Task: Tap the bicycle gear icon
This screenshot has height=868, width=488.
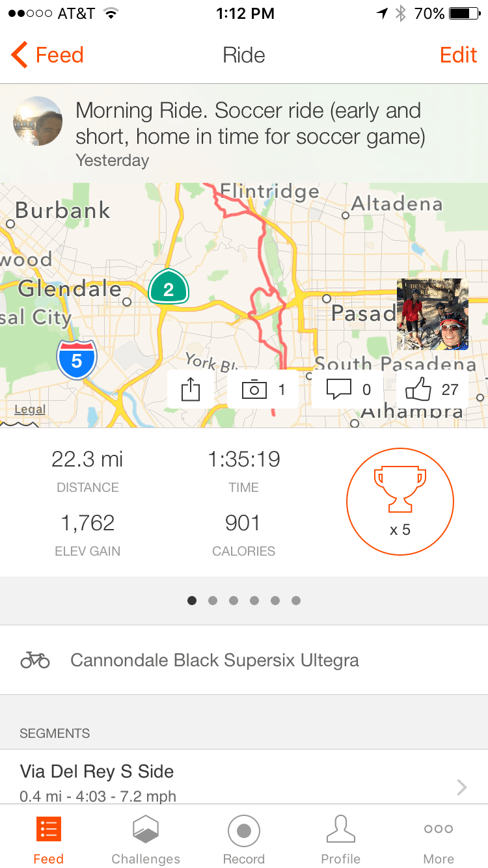Action: coord(35,660)
